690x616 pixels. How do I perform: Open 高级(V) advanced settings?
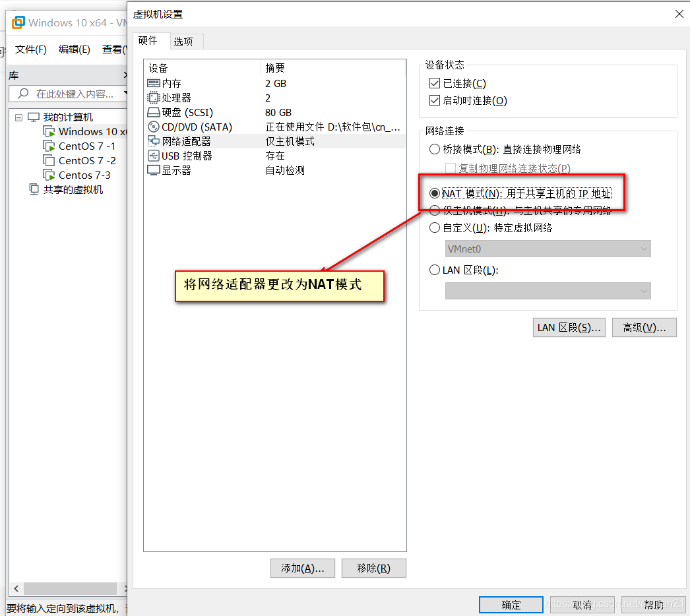(x=644, y=327)
